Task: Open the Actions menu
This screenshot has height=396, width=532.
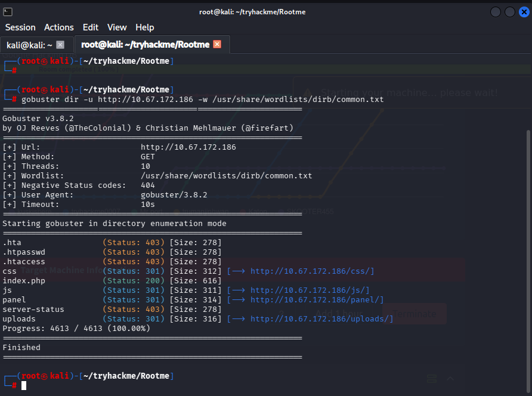Action: pyautogui.click(x=59, y=27)
